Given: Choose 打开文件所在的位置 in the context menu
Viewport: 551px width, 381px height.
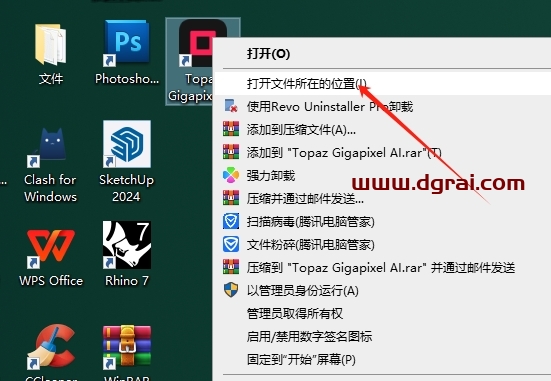Looking at the screenshot, I should (x=382, y=84).
